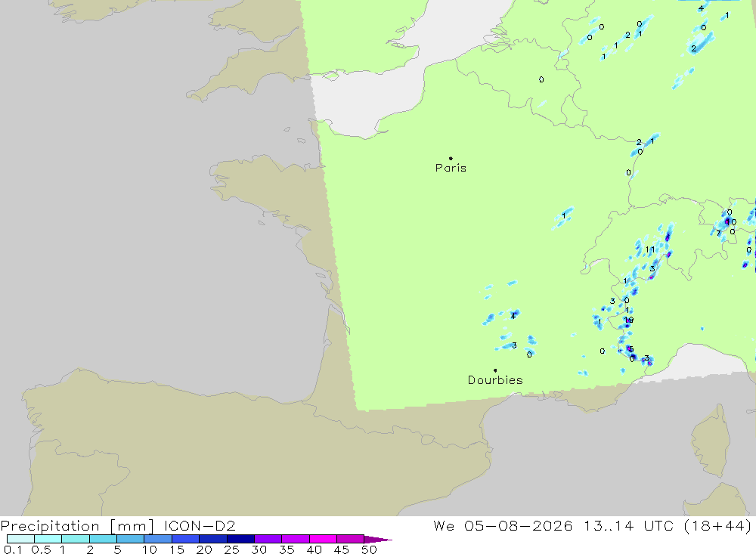Image resolution: width=756 pixels, height=554 pixels.
Task: Click the black dot marking Dourbies
Action: [x=495, y=370]
